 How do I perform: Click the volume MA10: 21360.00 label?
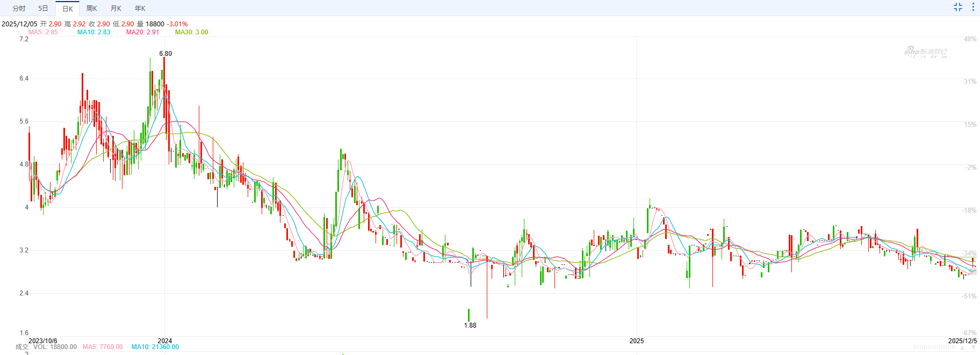pyautogui.click(x=155, y=347)
